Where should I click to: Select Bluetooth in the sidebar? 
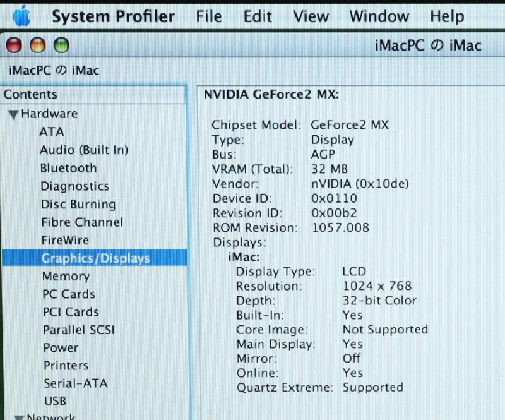coord(68,168)
